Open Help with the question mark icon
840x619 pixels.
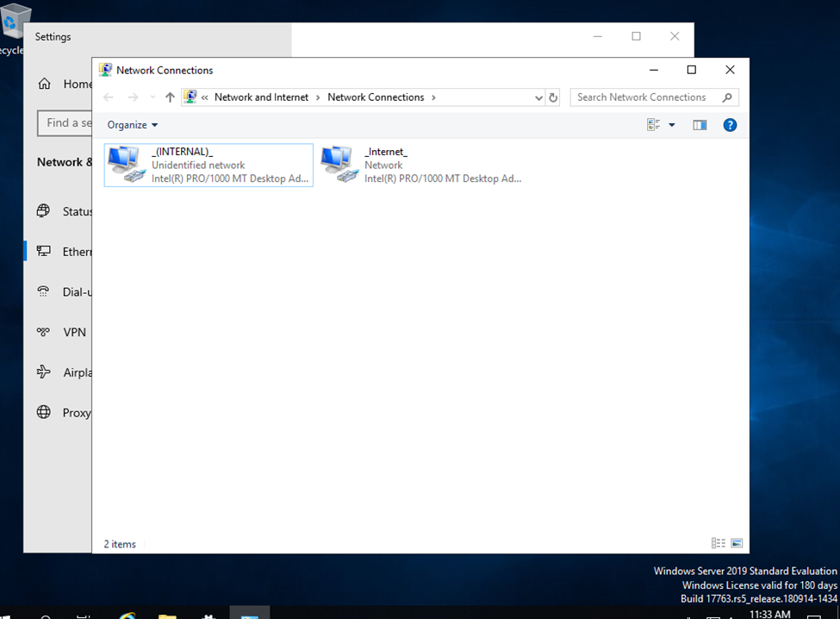click(730, 125)
